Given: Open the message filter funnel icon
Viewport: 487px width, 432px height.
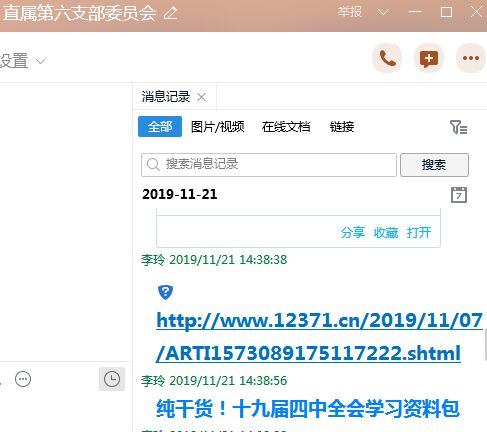Looking at the screenshot, I should 458,127.
